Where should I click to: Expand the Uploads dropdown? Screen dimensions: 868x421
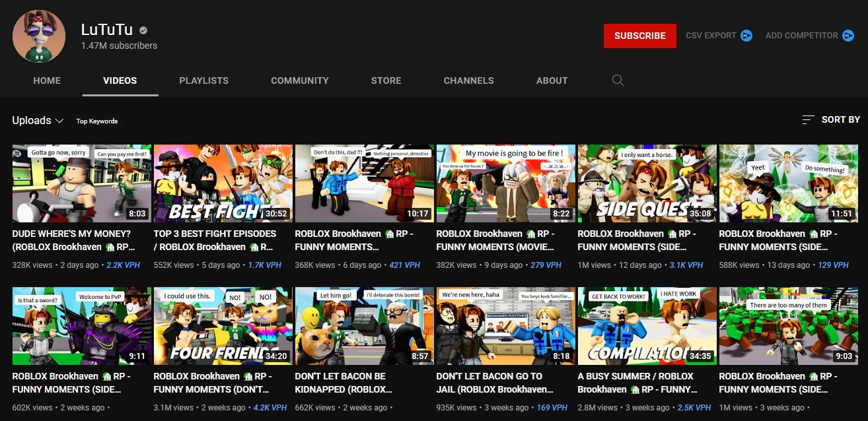[x=38, y=121]
